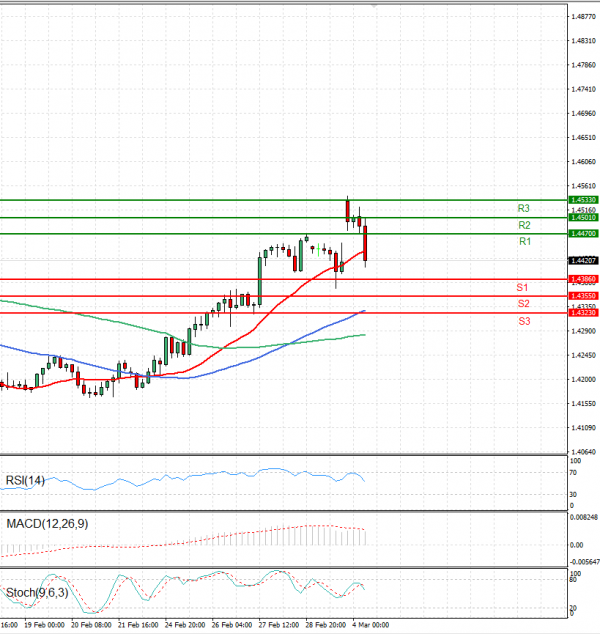Click the R3 resistance label

(524, 208)
